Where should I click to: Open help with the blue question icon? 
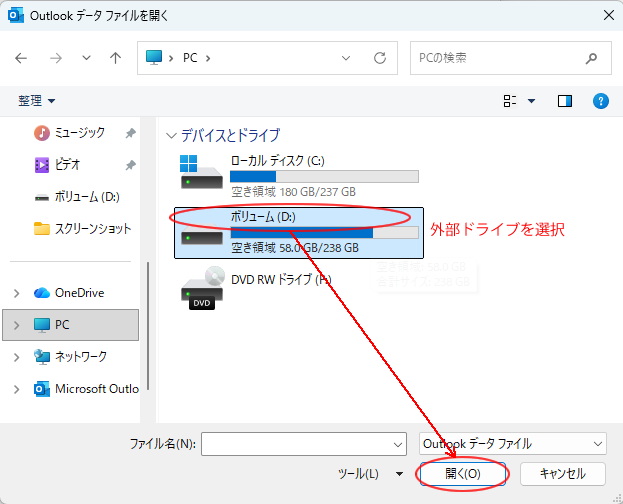[x=601, y=101]
